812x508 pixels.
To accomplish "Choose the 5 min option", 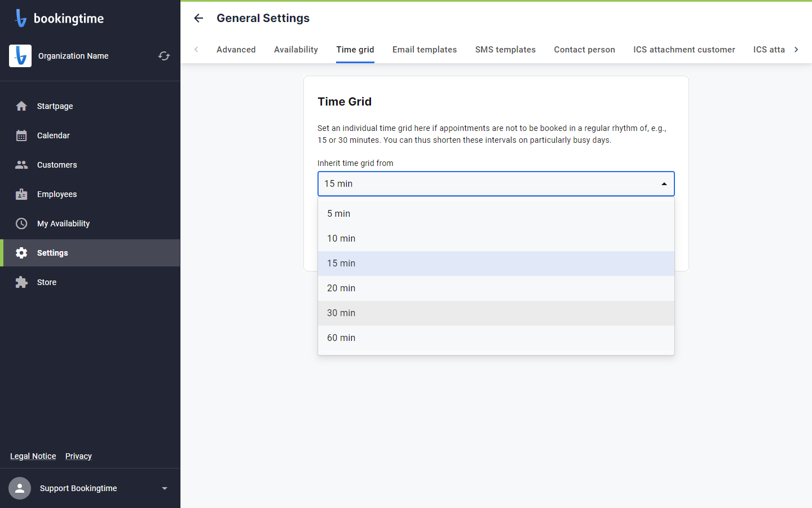I will [496, 213].
